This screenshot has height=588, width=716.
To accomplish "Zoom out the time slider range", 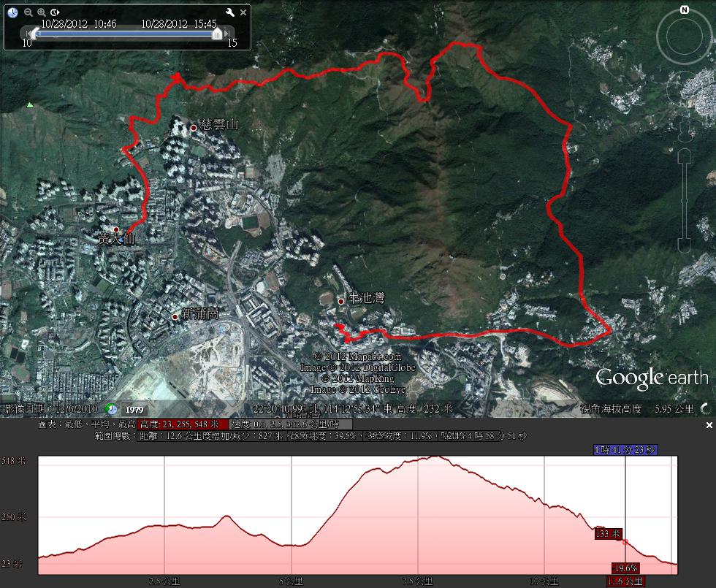I will (x=28, y=12).
